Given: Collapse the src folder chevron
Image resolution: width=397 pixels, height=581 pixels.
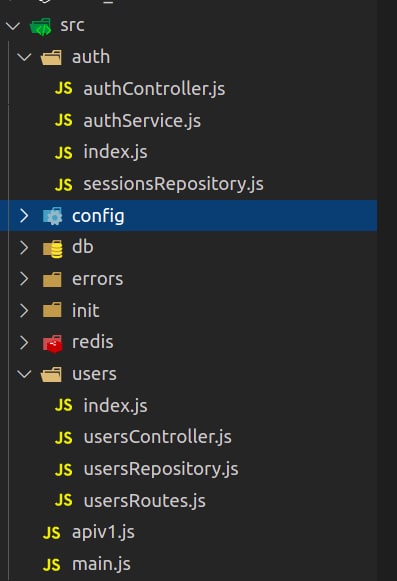Looking at the screenshot, I should tap(13, 26).
